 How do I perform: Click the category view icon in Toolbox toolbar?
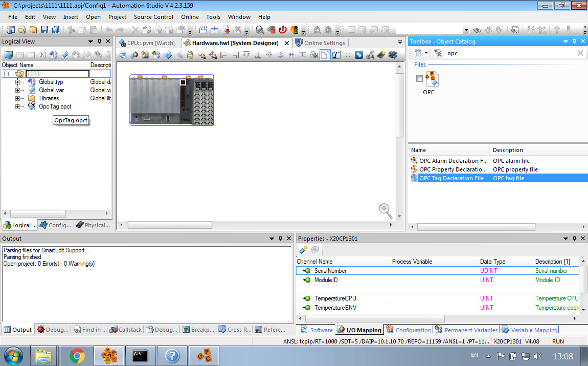(x=418, y=53)
